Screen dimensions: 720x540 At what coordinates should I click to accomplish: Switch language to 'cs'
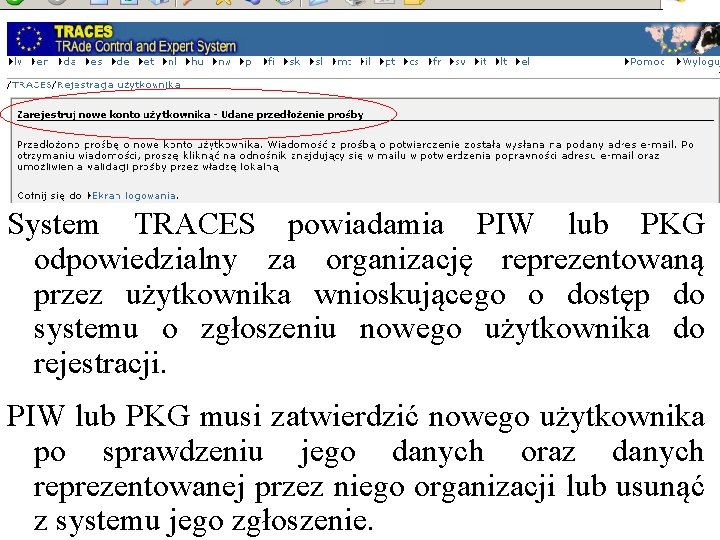(x=411, y=62)
